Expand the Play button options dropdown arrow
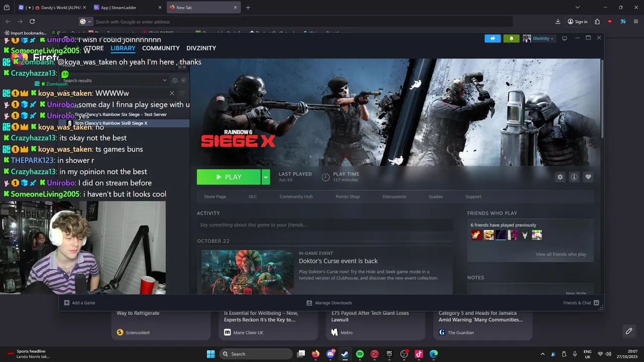Screen dimensions: 644x362 [x=266, y=177]
